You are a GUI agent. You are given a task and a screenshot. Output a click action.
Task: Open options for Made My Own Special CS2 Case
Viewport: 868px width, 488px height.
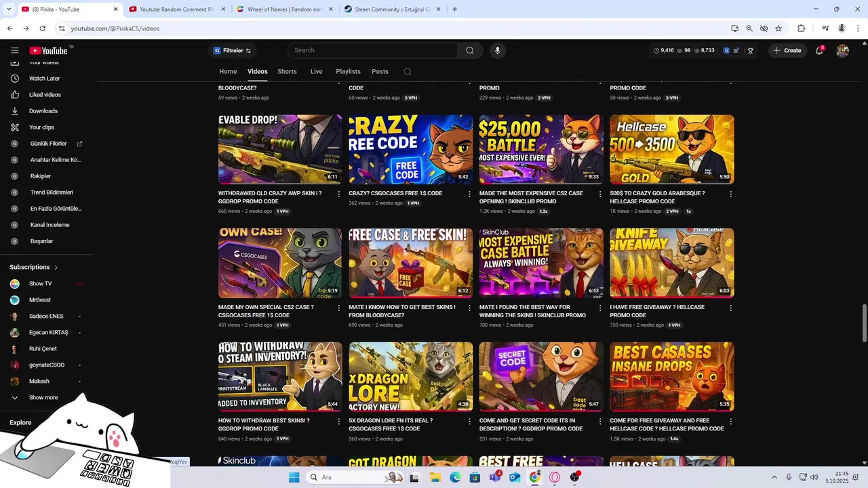[339, 308]
